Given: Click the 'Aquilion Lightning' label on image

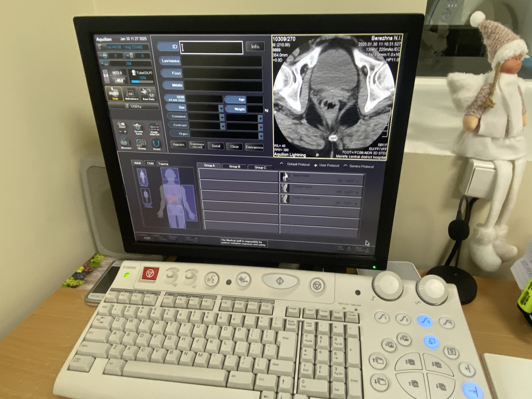Looking at the screenshot, I should (289, 155).
